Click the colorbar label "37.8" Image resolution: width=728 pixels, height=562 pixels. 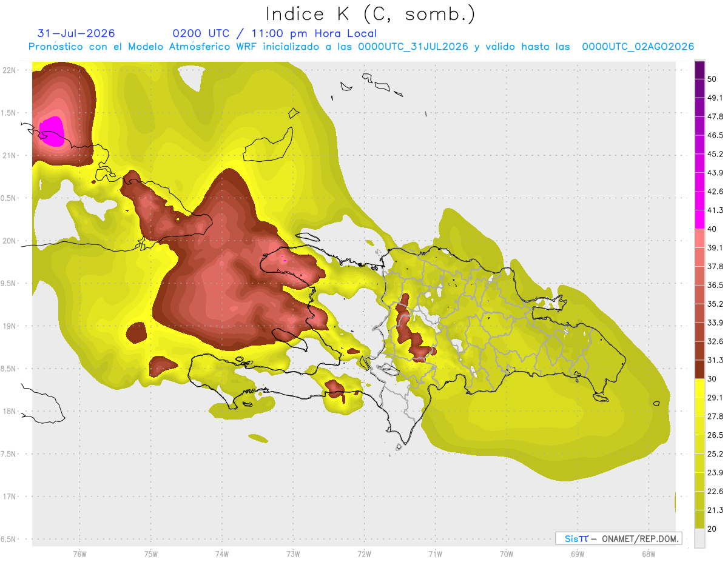click(715, 266)
